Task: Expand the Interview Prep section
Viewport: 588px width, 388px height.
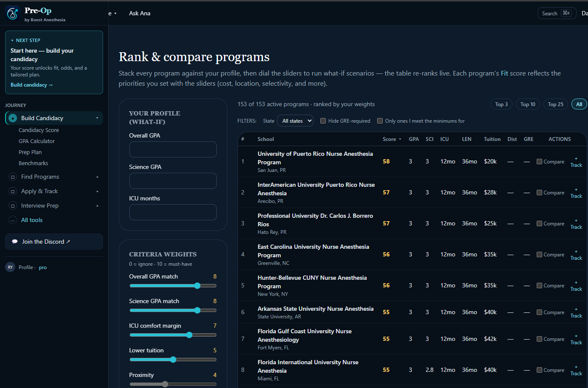Action: (x=97, y=206)
